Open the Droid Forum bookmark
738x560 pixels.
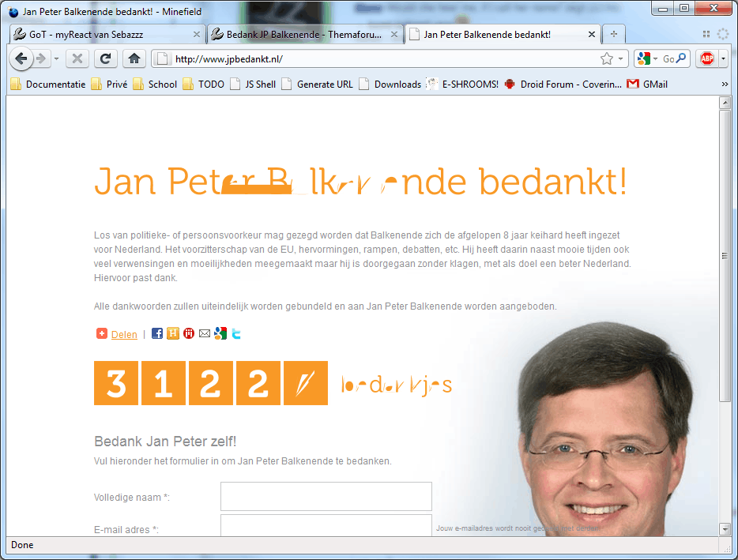[563, 85]
